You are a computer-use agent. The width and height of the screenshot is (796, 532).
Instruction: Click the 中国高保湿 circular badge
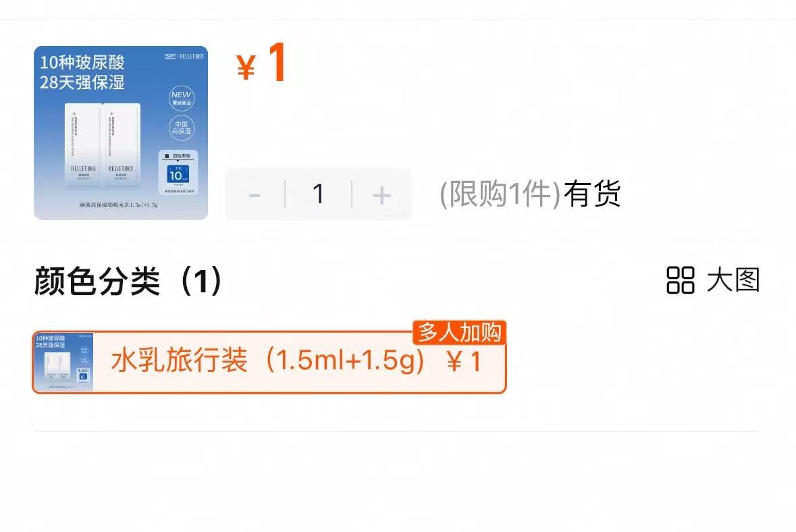coord(181,128)
